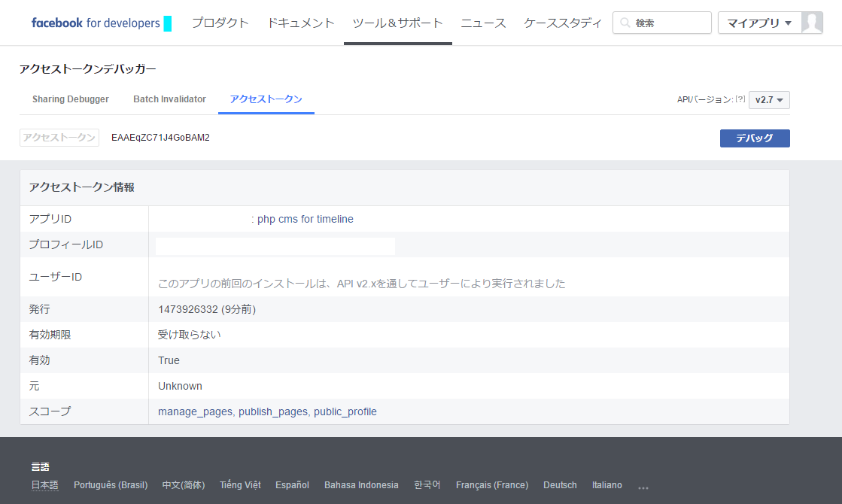Click the プロフィールID row label
842x504 pixels.
65,244
